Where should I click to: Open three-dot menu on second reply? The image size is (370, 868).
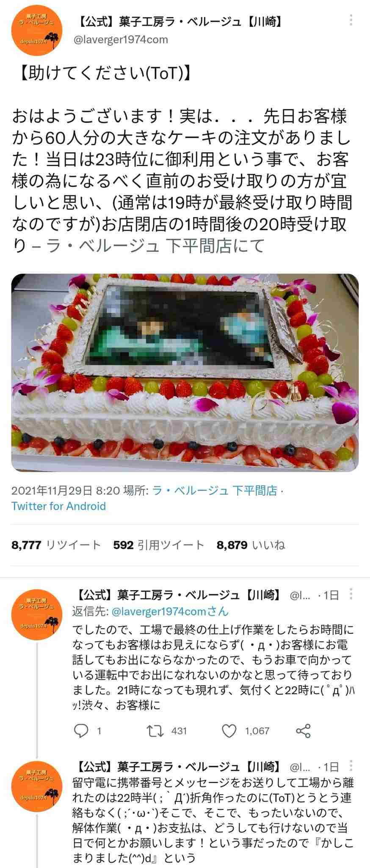[x=351, y=766]
